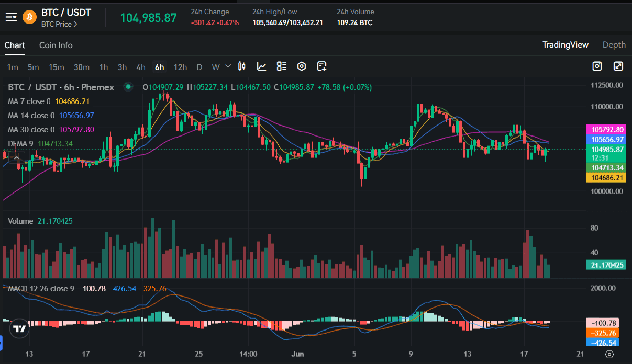Toggle the 6h timeframe selection

coord(159,67)
